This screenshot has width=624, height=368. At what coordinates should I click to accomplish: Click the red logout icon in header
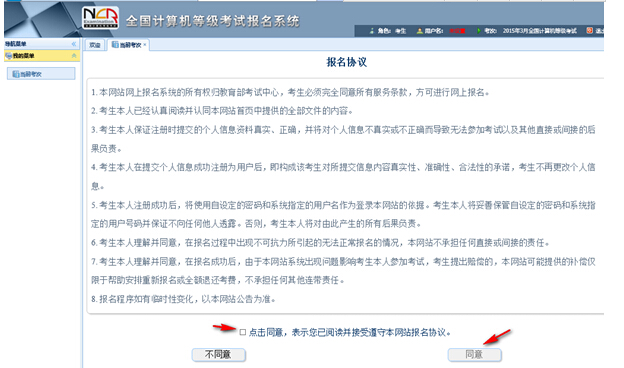[x=589, y=30]
